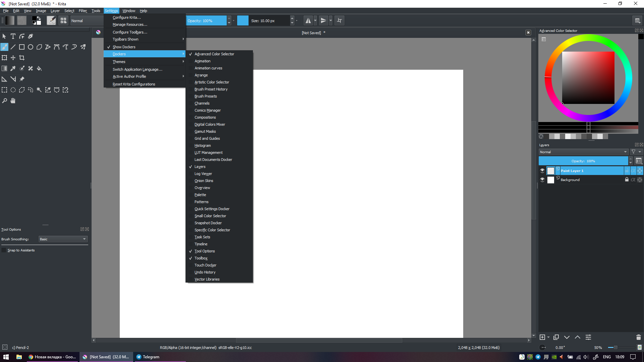This screenshot has height=362, width=644.
Task: Select the Crop tool
Action: pyautogui.click(x=22, y=58)
